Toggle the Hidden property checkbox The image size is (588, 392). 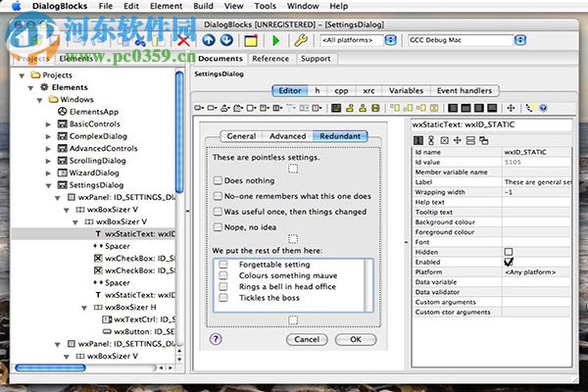tap(509, 252)
